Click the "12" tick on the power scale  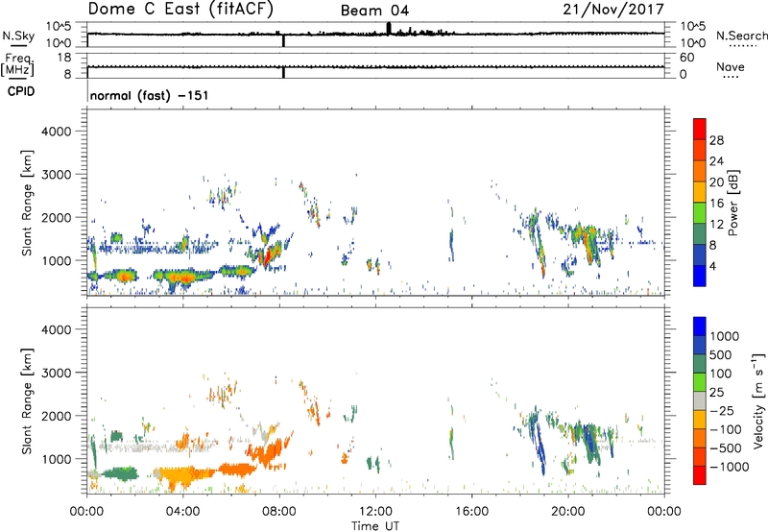coord(716,225)
